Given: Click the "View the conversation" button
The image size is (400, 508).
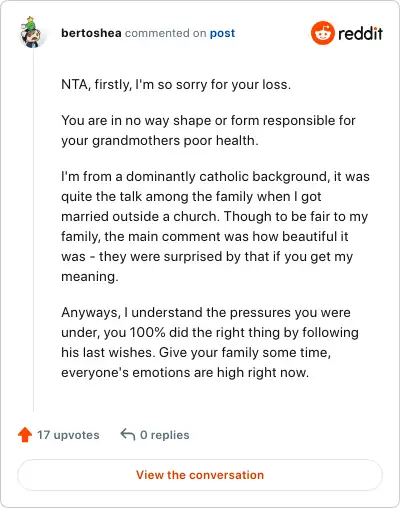Looking at the screenshot, I should pos(200,475).
